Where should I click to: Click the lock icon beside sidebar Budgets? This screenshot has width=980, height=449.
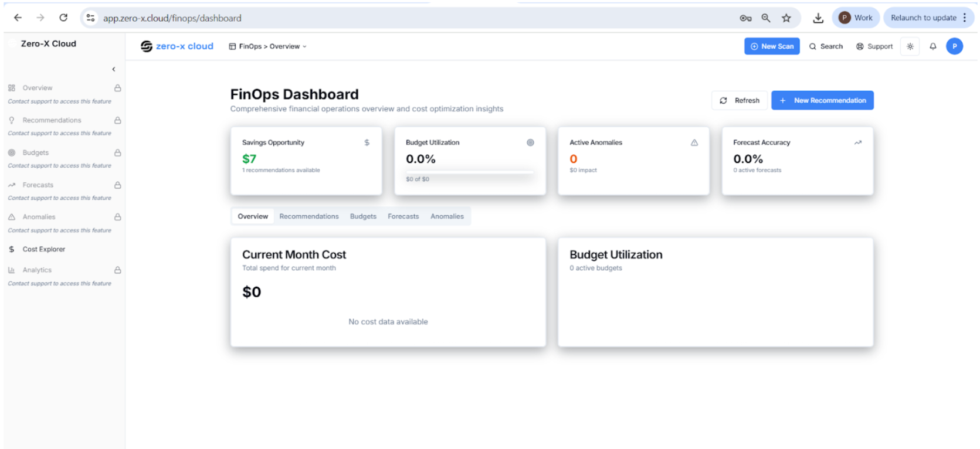(118, 152)
